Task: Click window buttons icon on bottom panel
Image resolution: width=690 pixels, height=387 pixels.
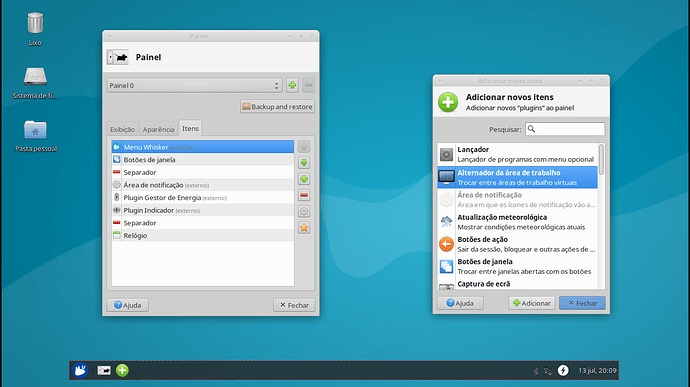Action: (x=104, y=370)
